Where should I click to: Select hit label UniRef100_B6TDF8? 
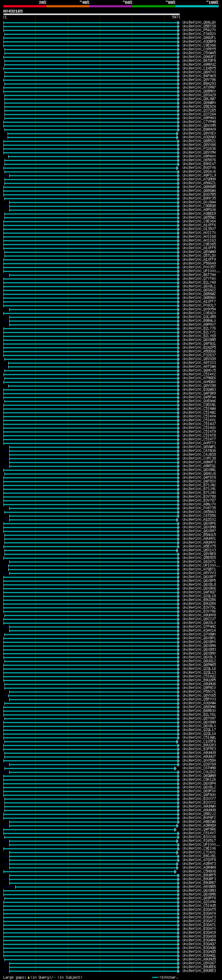tap(199, 60)
